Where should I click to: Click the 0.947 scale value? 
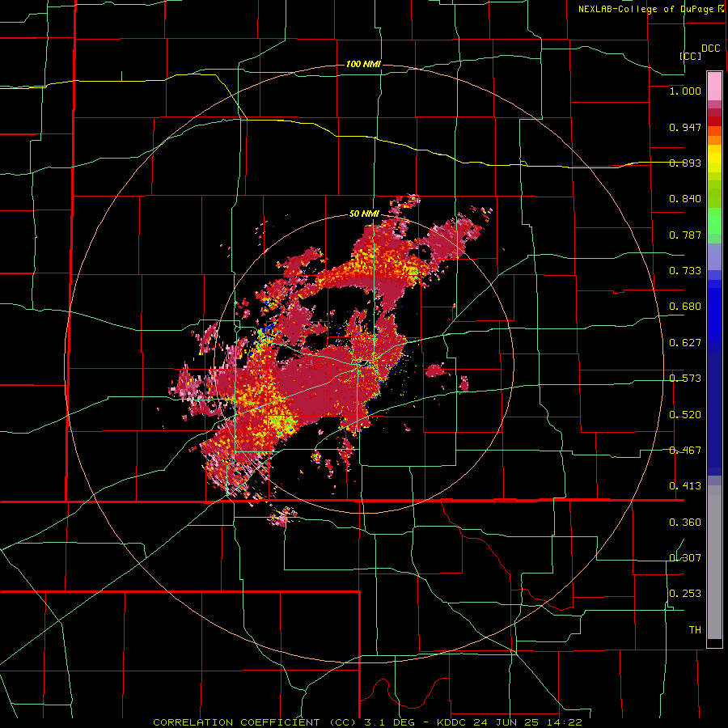tap(685, 127)
